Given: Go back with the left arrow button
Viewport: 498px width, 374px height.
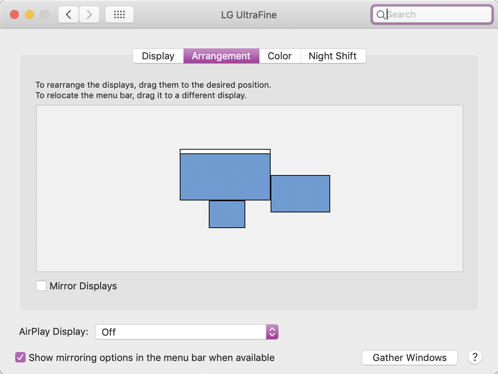Looking at the screenshot, I should coord(69,15).
